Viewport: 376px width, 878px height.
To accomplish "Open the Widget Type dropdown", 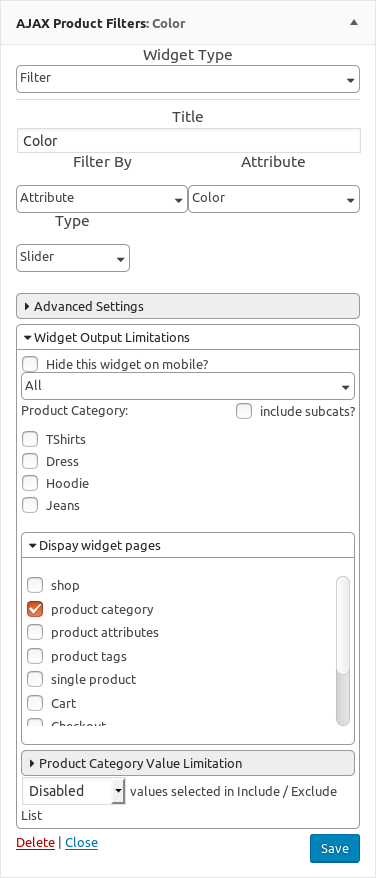I will tap(188, 80).
